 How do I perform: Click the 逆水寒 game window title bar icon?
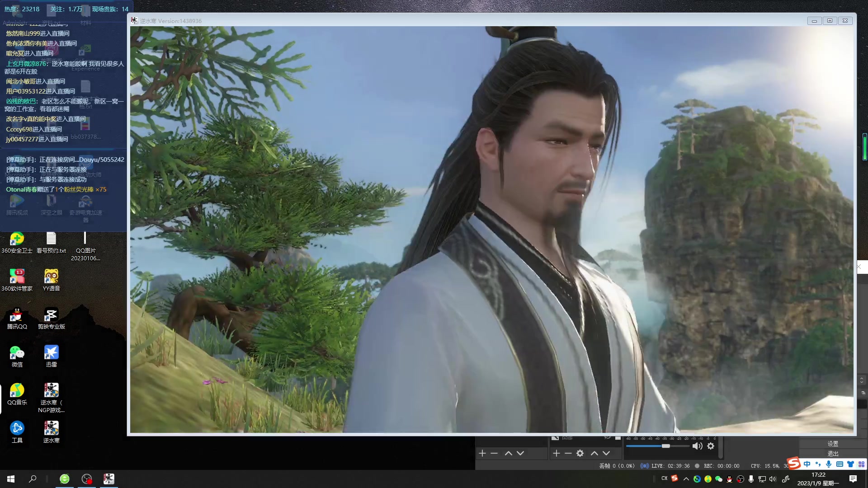click(x=134, y=20)
